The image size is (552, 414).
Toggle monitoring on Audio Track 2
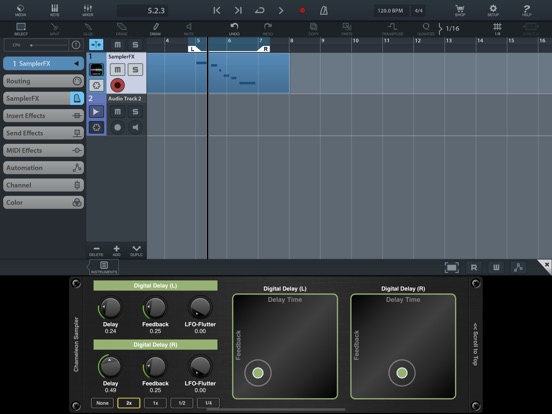tap(135, 127)
